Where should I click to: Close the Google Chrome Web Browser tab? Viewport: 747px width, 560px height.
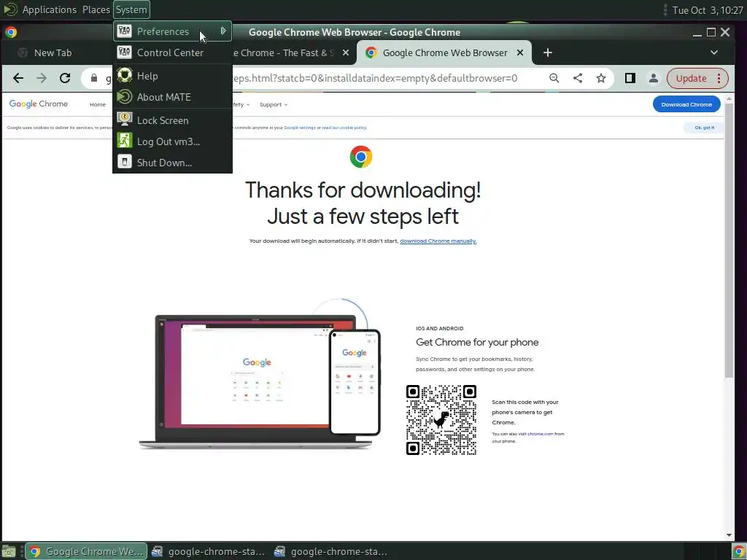click(520, 52)
